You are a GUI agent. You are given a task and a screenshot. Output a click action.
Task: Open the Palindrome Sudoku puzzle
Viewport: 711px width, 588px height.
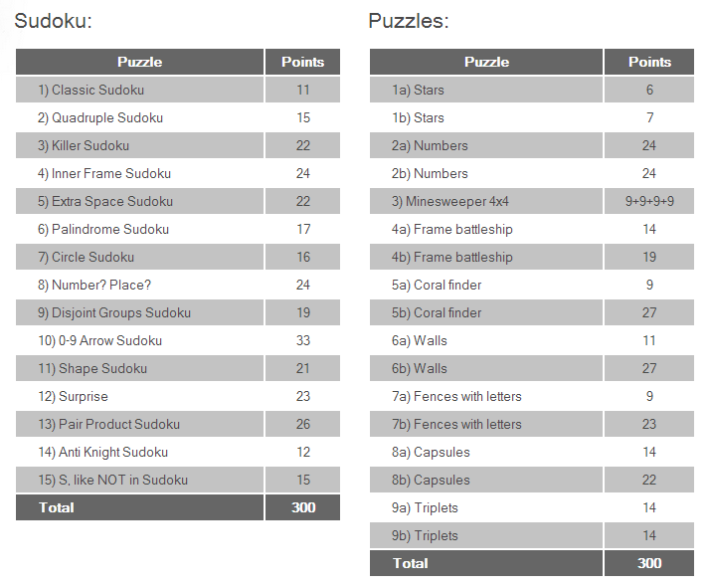coord(103,229)
